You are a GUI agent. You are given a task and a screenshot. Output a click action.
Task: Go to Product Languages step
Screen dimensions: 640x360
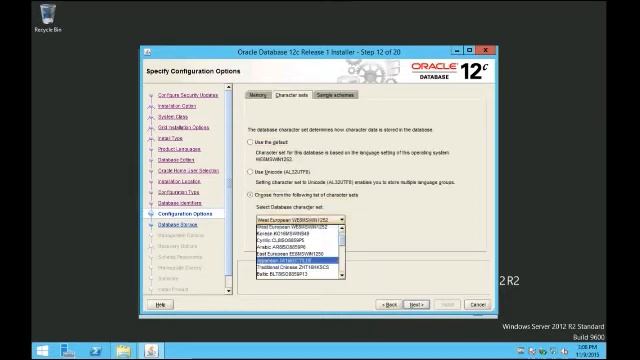point(179,149)
